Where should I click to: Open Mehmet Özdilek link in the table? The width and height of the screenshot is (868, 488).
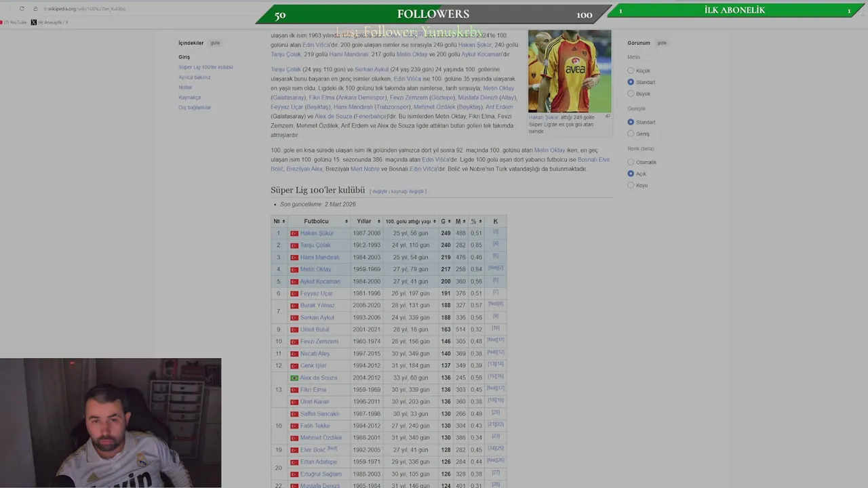(321, 438)
